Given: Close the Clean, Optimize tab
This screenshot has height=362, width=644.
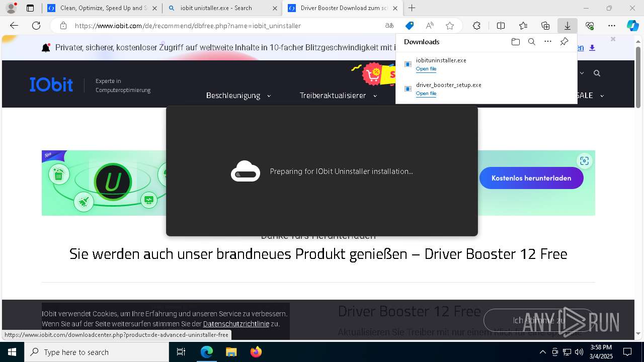Looking at the screenshot, I should tap(154, 8).
